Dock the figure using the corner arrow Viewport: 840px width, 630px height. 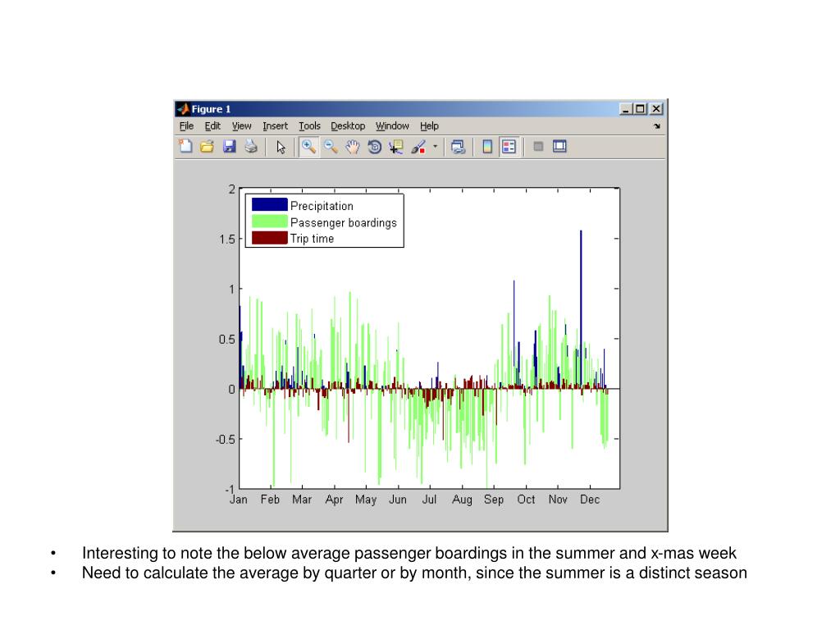(x=657, y=126)
